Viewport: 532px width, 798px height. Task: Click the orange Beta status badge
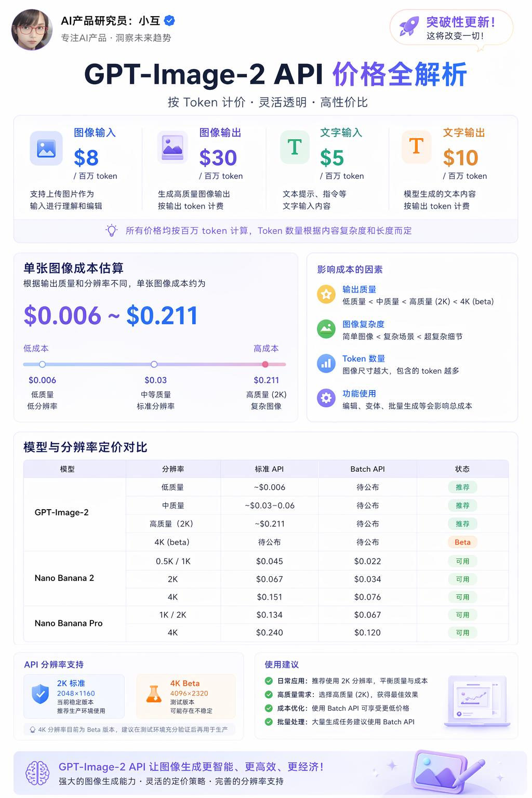point(462,542)
